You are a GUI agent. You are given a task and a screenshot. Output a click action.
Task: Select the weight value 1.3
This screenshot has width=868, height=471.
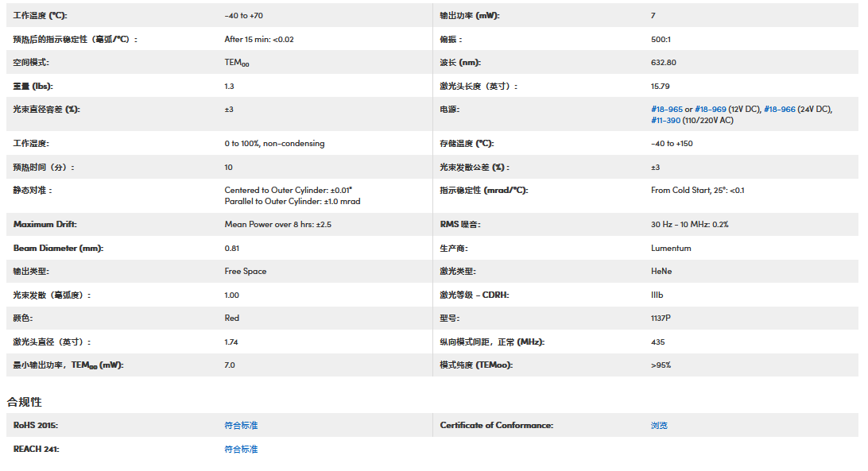[x=229, y=87]
